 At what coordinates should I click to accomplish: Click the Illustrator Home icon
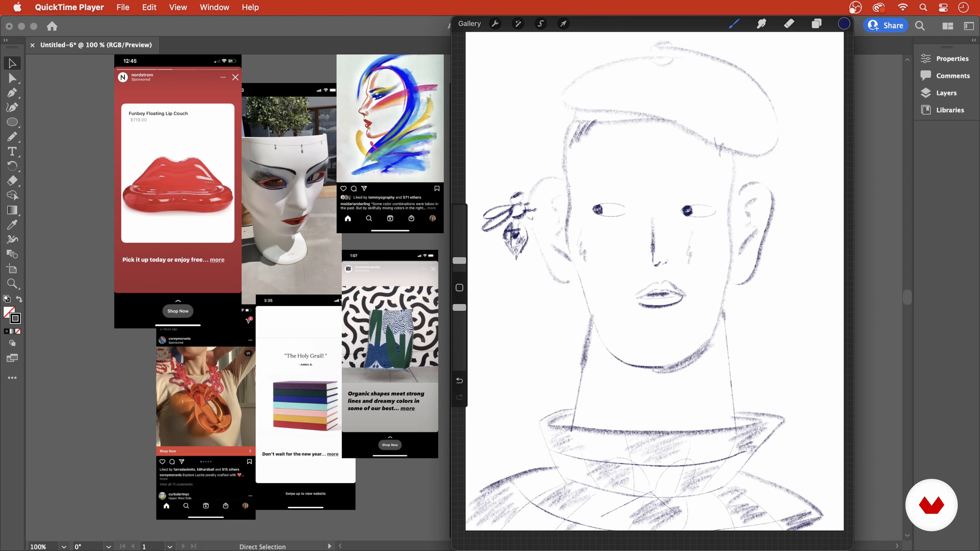pos(52,26)
